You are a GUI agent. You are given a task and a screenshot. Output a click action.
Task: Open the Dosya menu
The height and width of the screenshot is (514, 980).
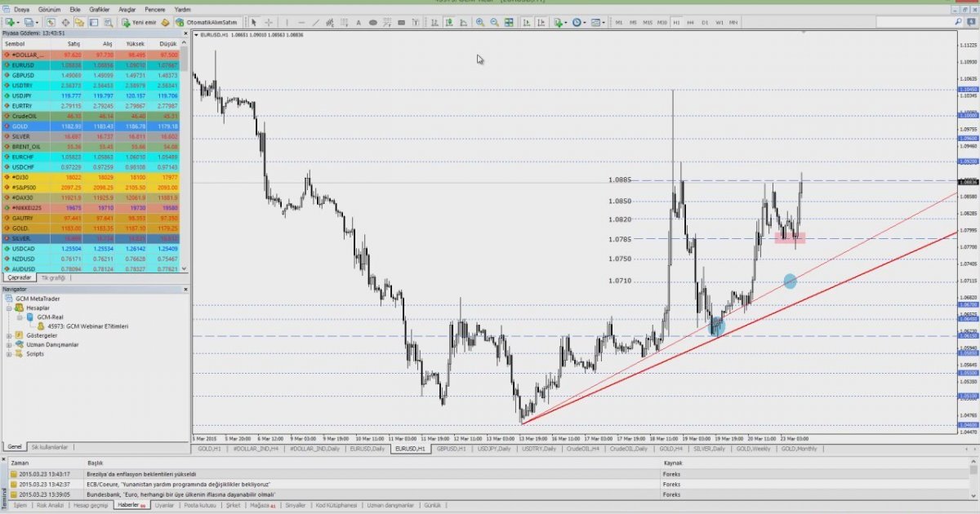tap(21, 9)
